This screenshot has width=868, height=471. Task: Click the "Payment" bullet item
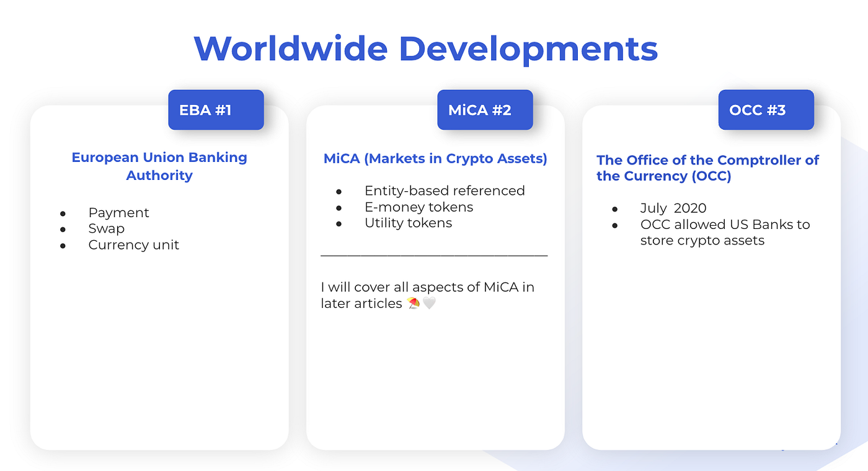tap(118, 212)
